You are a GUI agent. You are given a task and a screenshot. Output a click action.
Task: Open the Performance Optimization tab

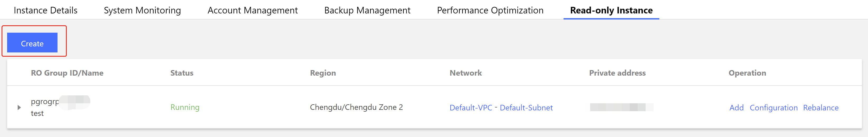[490, 11]
